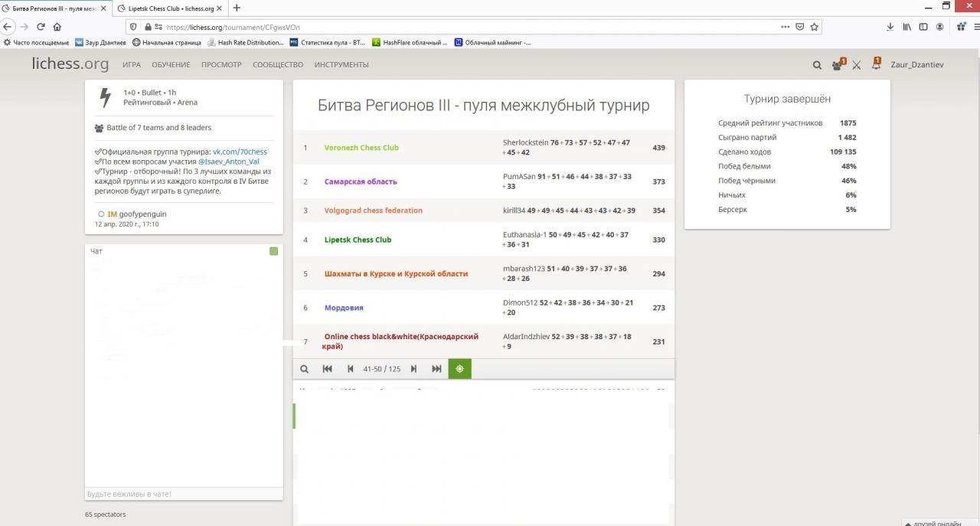Click the lichess.org logo
The image size is (980, 526).
[x=70, y=64]
